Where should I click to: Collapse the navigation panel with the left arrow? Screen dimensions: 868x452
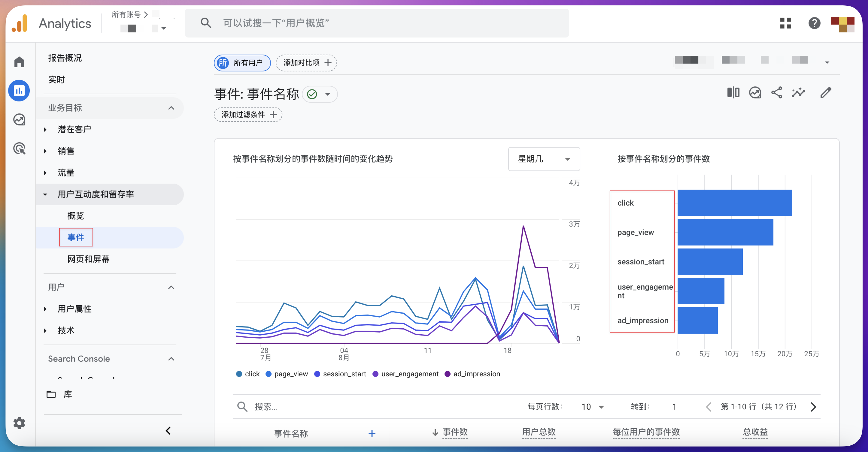click(x=168, y=431)
